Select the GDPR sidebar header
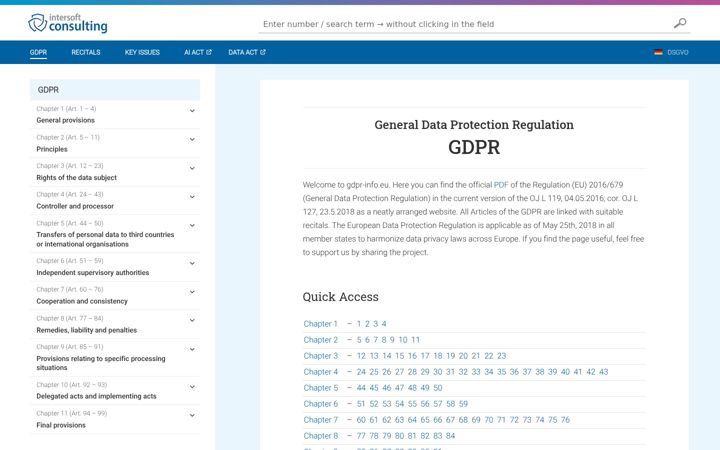Viewport: 720px width, 450px height. pos(115,90)
